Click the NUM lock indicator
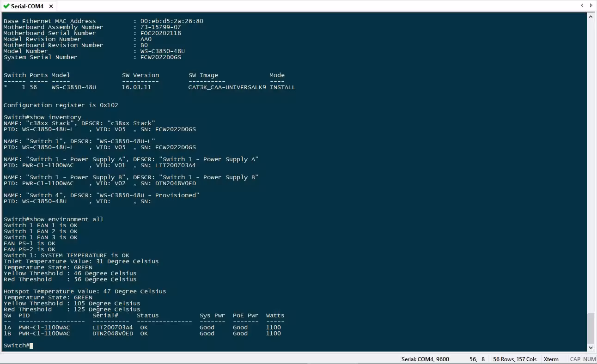 click(x=589, y=359)
